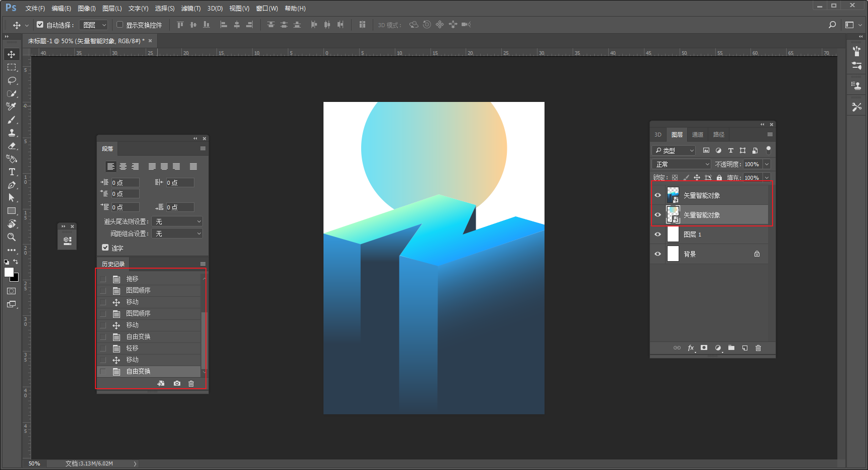
Task: Toggle the 自动选择 checkbox
Action: pyautogui.click(x=40, y=25)
